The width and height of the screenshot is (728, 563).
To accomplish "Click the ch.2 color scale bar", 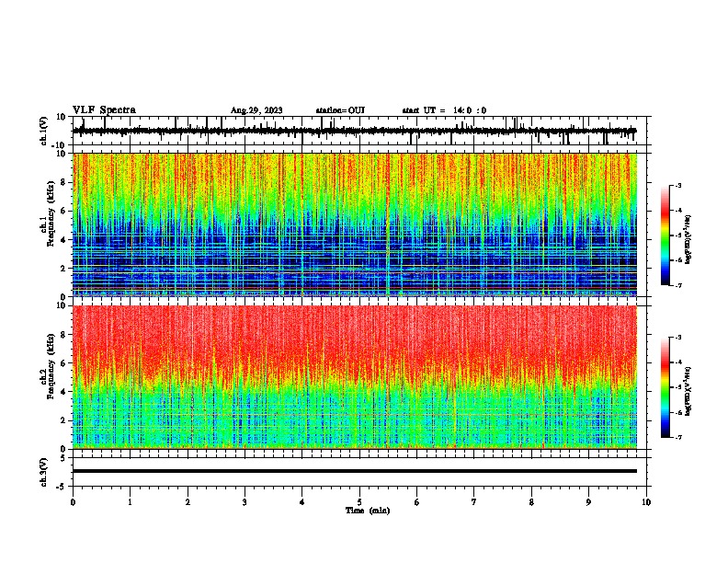I will pyautogui.click(x=665, y=387).
